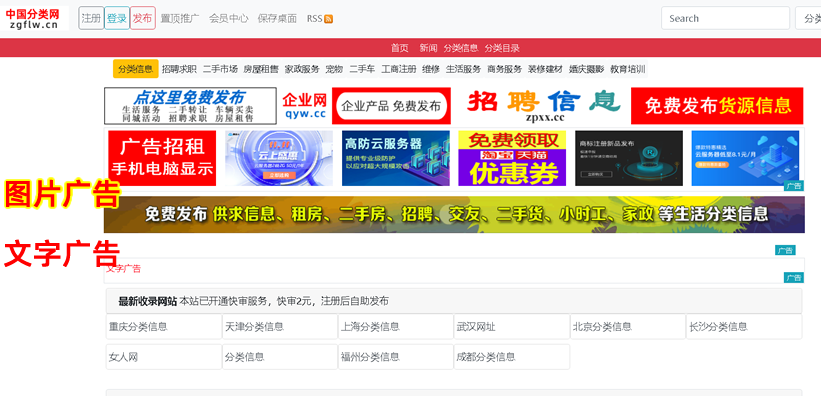Image resolution: width=821 pixels, height=396 pixels.
Task: Select 维修 category tab
Action: click(x=431, y=69)
